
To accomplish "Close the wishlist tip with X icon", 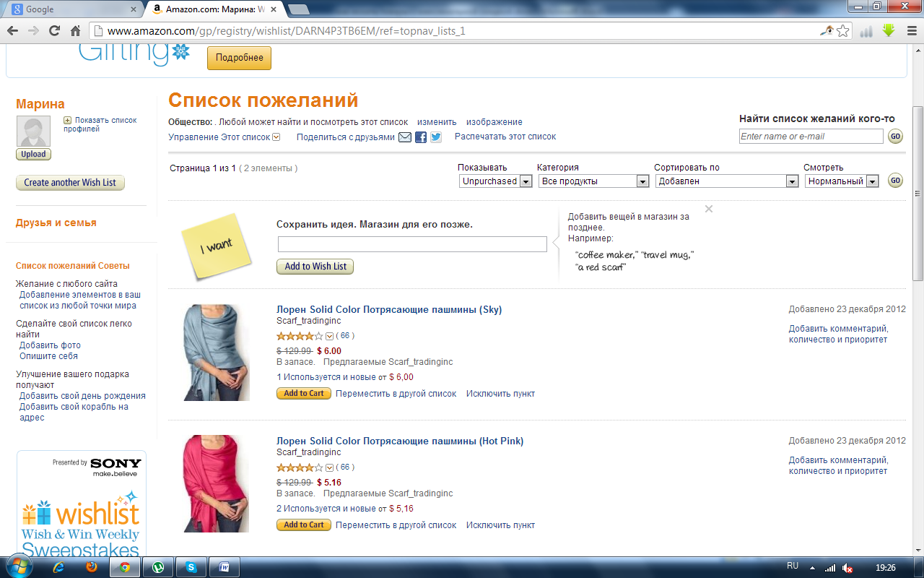I will [x=709, y=209].
